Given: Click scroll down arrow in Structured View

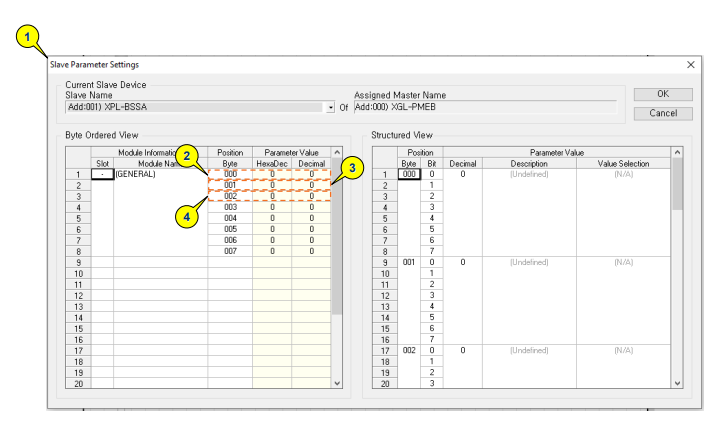Looking at the screenshot, I should coord(678,382).
